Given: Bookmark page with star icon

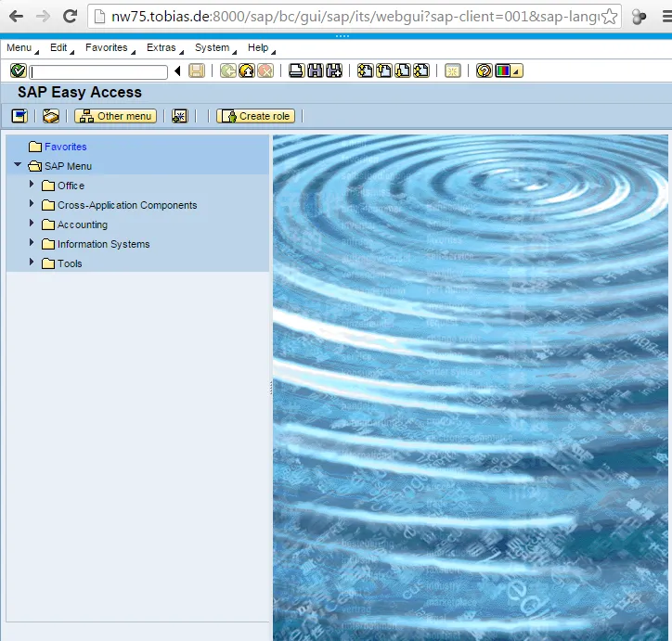Looking at the screenshot, I should tap(609, 17).
